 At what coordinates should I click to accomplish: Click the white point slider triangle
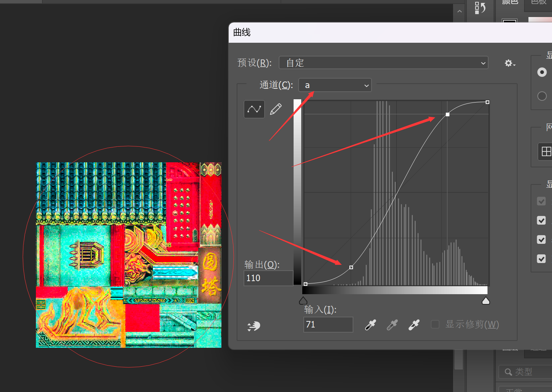click(x=486, y=301)
